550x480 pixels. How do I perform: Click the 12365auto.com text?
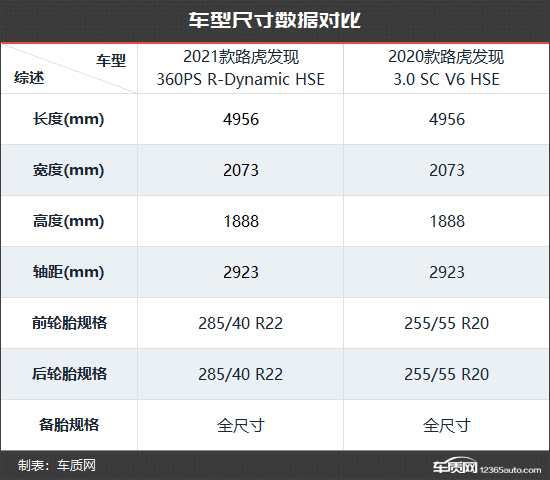click(x=510, y=469)
